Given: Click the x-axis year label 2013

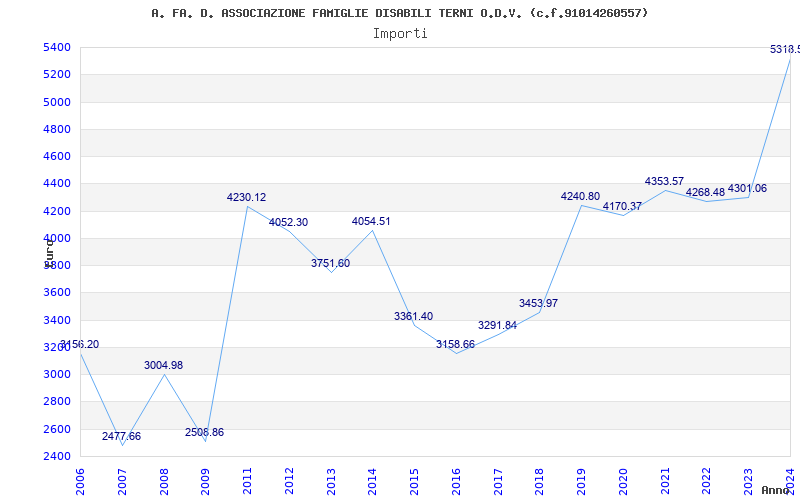Looking at the screenshot, I should pyautogui.click(x=331, y=482).
